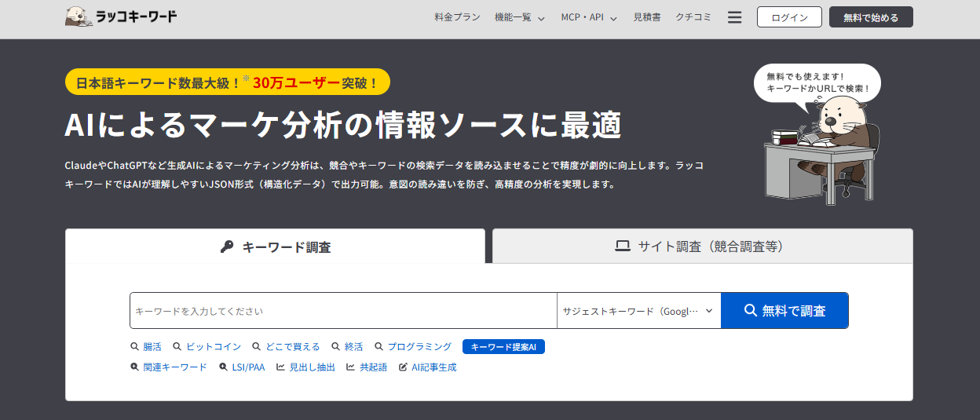The width and height of the screenshot is (980, 420).
Task: Click the ラッコキーワード otter logo
Action: 121,16
